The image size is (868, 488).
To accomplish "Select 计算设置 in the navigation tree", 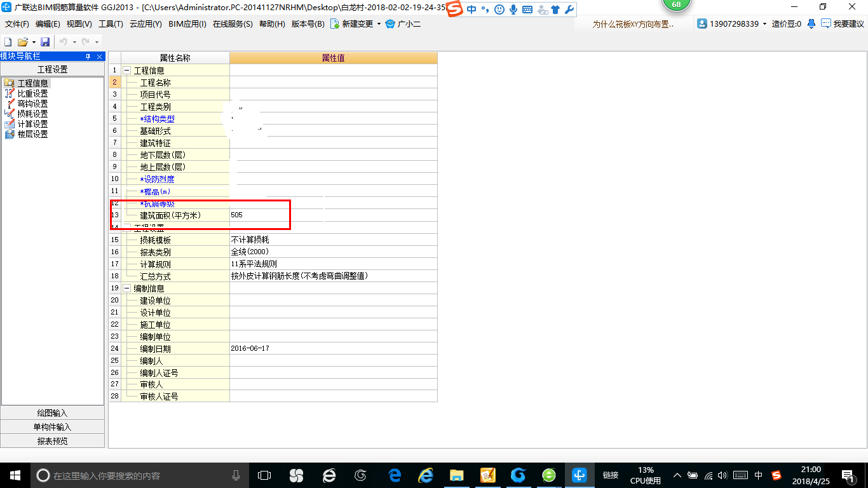I will click(x=32, y=124).
